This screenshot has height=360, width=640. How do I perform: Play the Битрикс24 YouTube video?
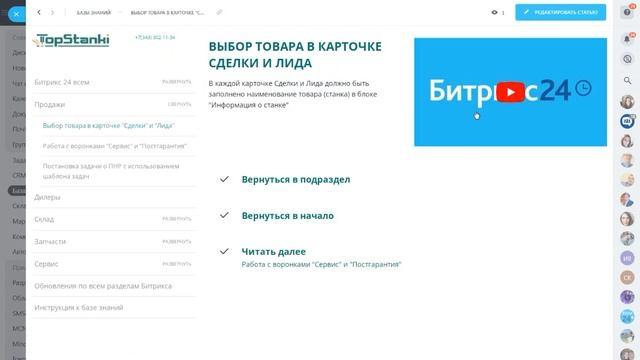[510, 92]
